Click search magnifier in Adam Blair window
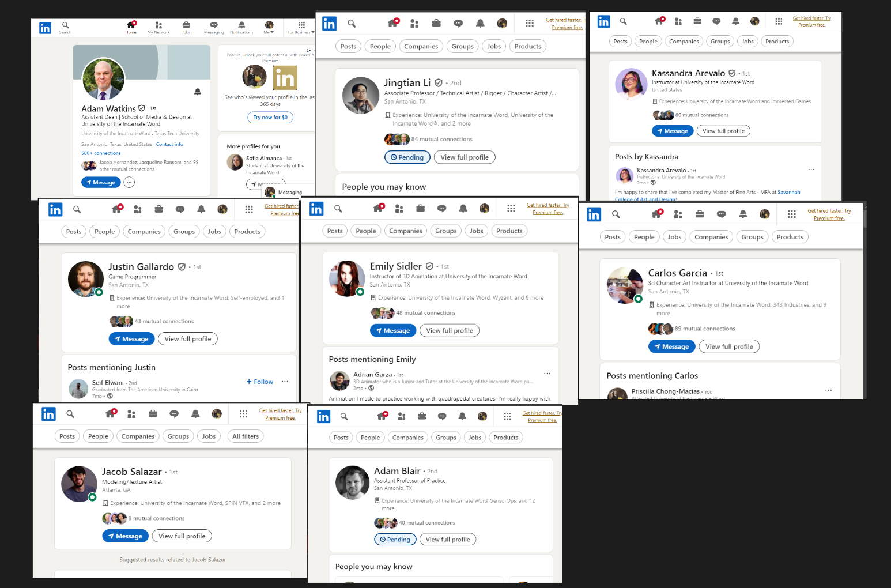The width and height of the screenshot is (891, 588). [x=344, y=416]
